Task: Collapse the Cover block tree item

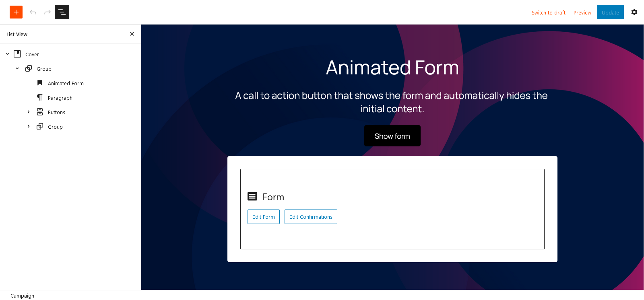Action: pos(8,54)
